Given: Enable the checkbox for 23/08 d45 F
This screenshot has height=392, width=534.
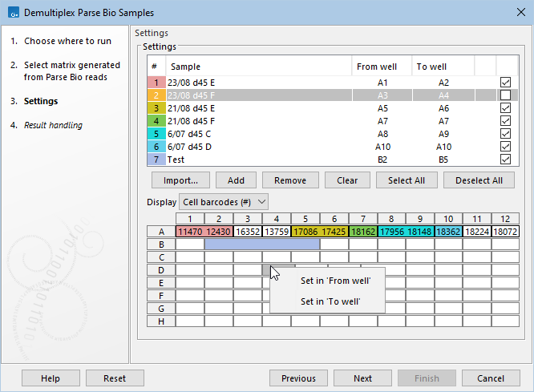Looking at the screenshot, I should click(x=505, y=95).
